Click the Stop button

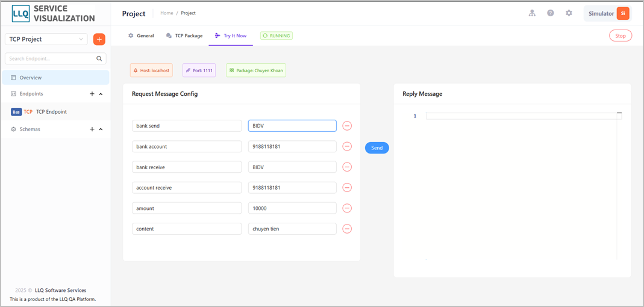point(620,36)
